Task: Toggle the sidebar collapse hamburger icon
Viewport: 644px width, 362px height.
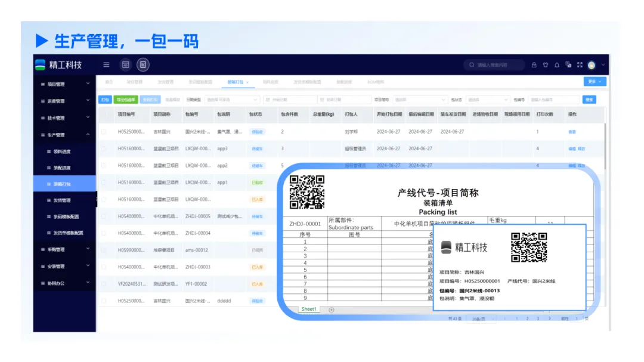Action: [x=106, y=64]
